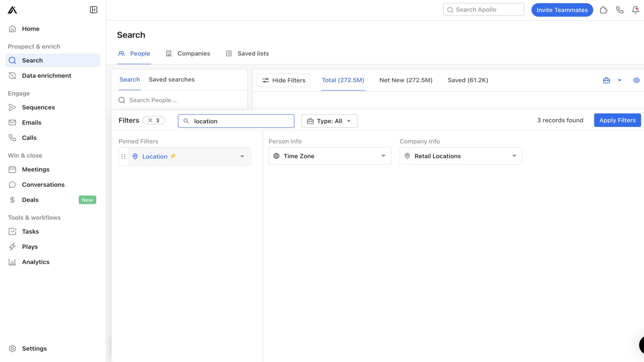Open Analytics from sidebar
644x362 pixels.
click(x=36, y=262)
